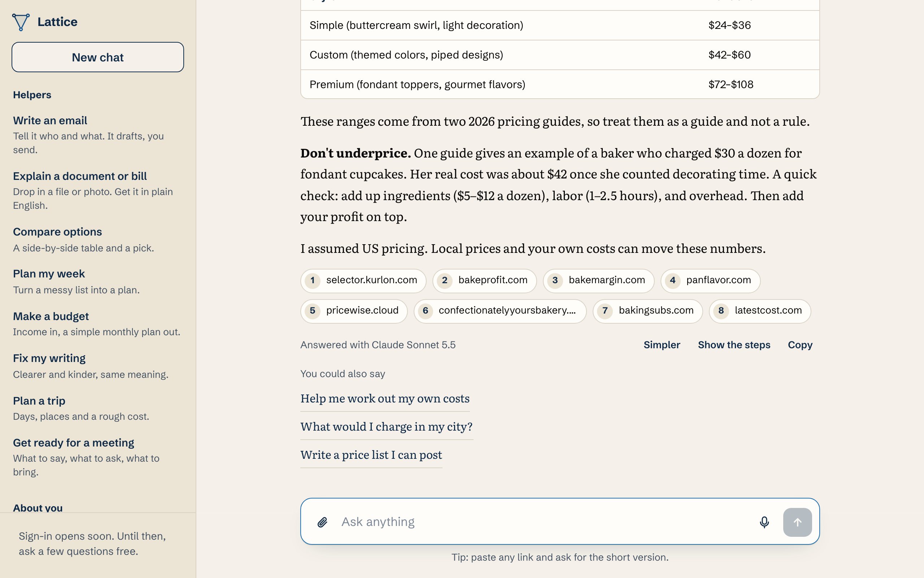Open source 7 bakingsubs.com

pyautogui.click(x=648, y=311)
